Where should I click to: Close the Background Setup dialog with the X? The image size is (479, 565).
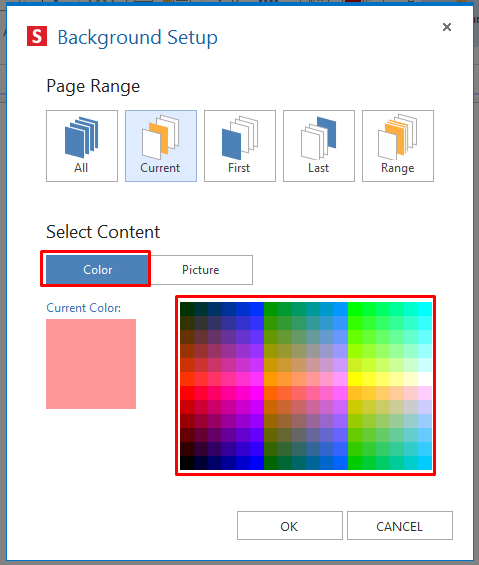tap(447, 27)
